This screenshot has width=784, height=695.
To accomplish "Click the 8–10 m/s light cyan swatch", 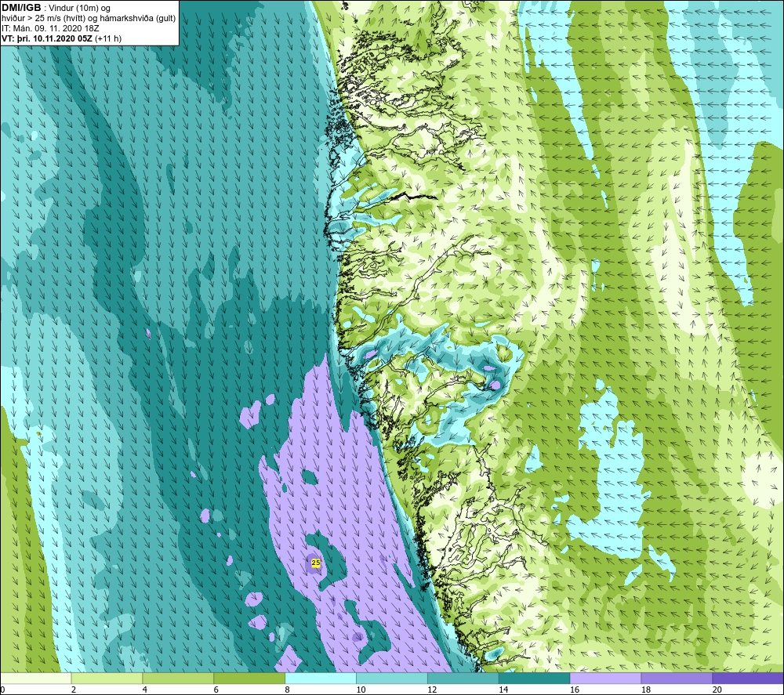I will 321,678.
